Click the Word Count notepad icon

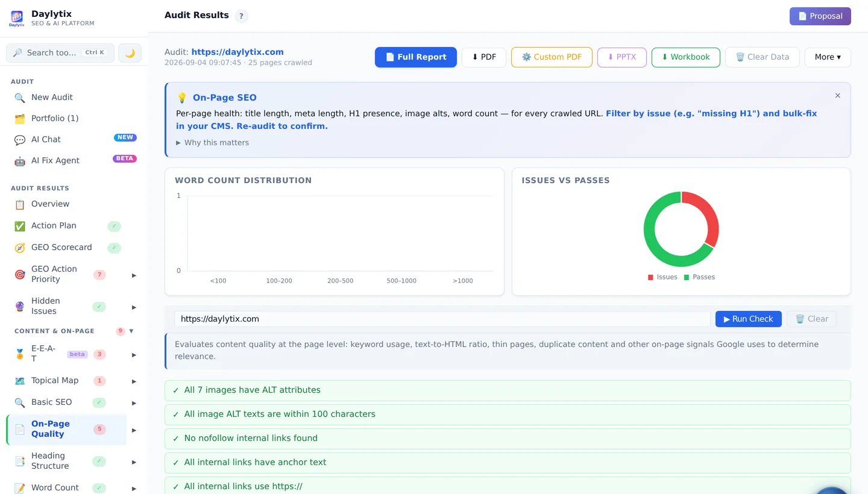coord(20,488)
